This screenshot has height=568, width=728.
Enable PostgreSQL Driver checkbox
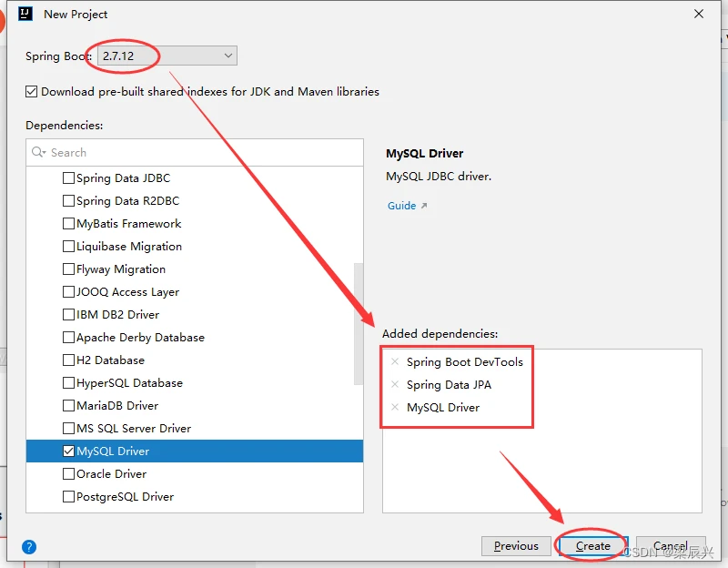pyautogui.click(x=68, y=496)
